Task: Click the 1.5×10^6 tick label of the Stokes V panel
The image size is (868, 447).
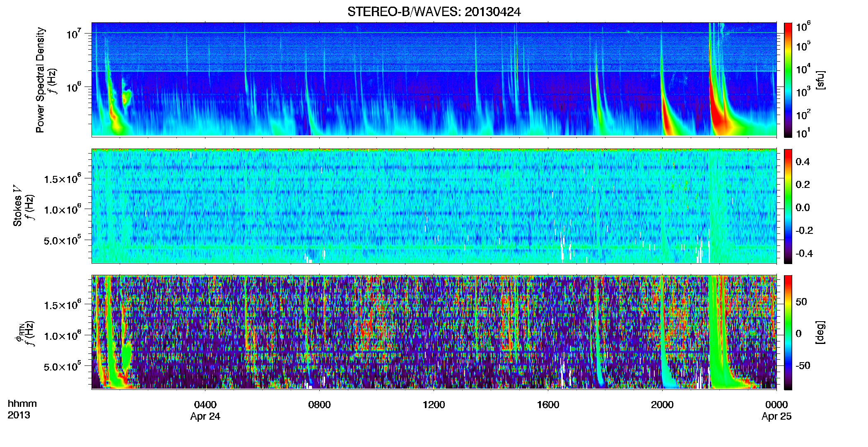Action: (x=63, y=179)
